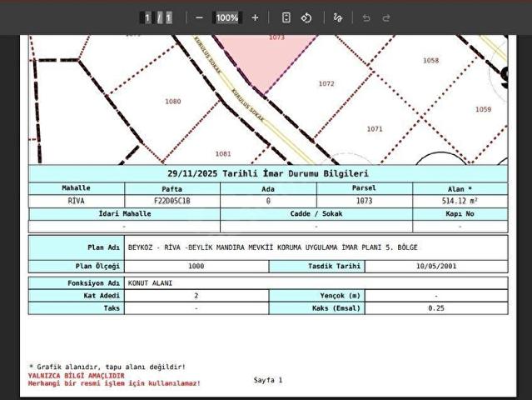532x400 pixels.
Task: Click the Kaks (Emsal) value 0.25
Action: 435,307
